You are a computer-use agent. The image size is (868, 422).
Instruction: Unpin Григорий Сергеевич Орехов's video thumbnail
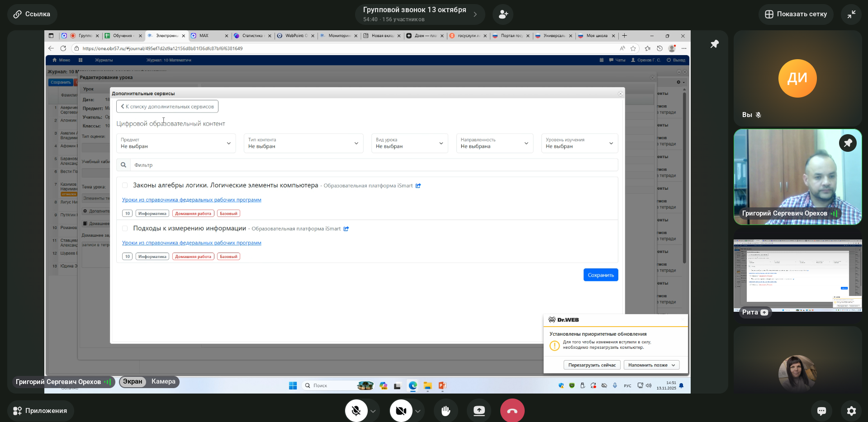tap(847, 143)
